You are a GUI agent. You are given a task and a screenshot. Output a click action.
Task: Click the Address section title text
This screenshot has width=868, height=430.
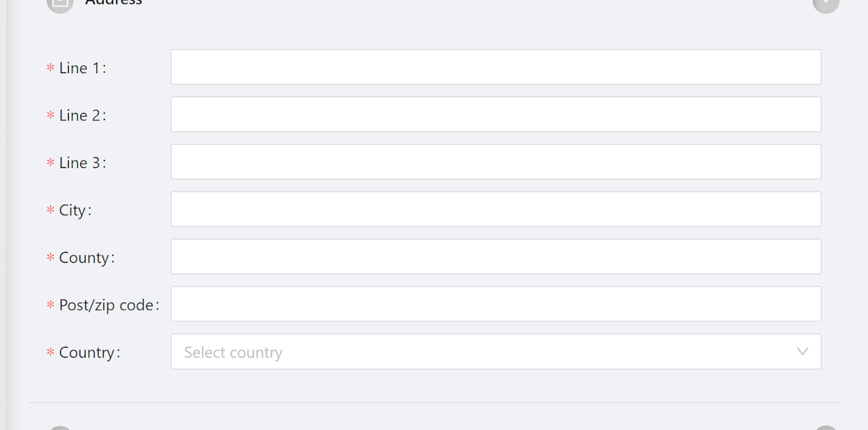(114, 3)
